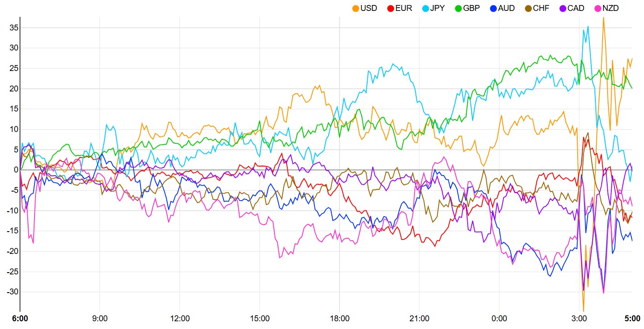Click the red EUR legend dot
Image resolution: width=644 pixels, height=329 pixels.
tap(390, 8)
